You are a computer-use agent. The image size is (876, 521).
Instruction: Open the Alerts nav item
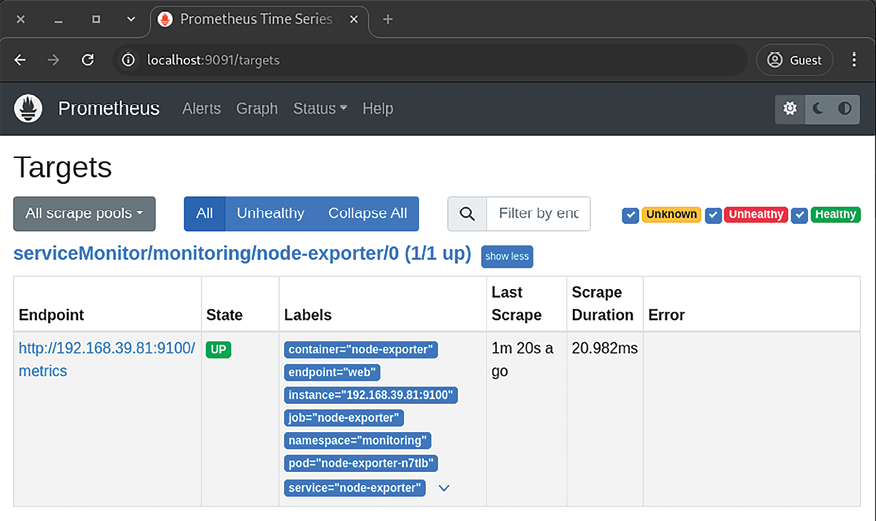point(201,109)
